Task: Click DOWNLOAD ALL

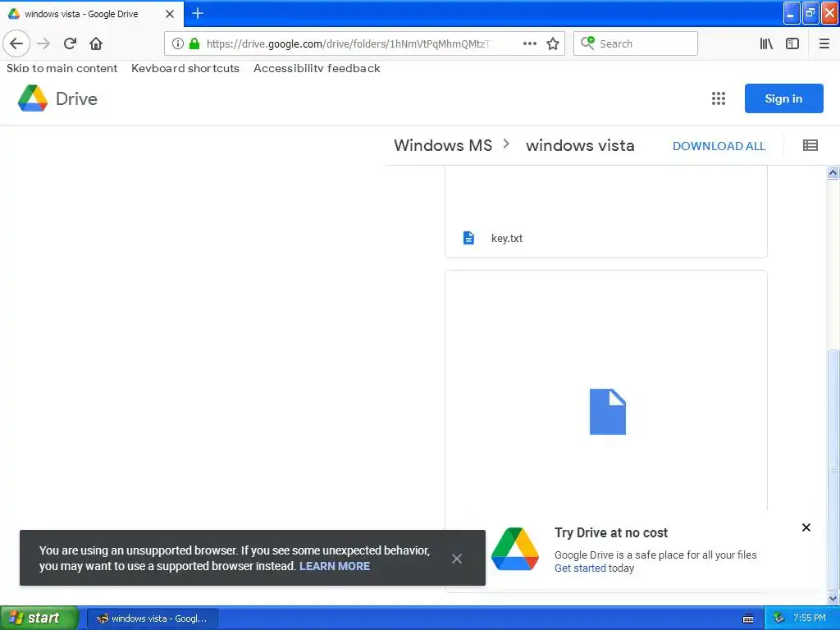Action: tap(719, 146)
